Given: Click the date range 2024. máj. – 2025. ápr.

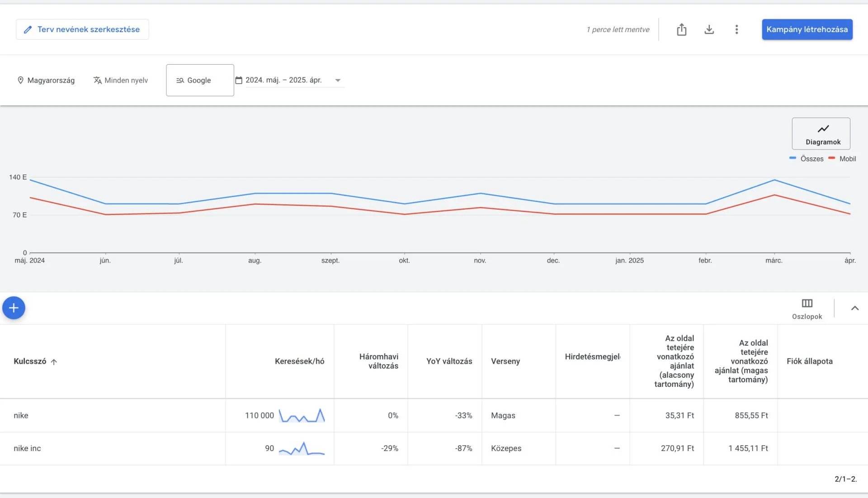Looking at the screenshot, I should tap(283, 80).
